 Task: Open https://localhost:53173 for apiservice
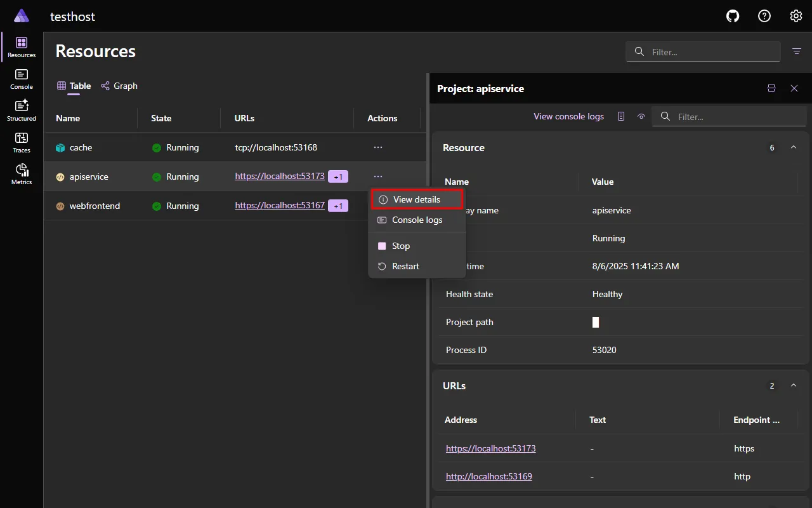point(279,176)
